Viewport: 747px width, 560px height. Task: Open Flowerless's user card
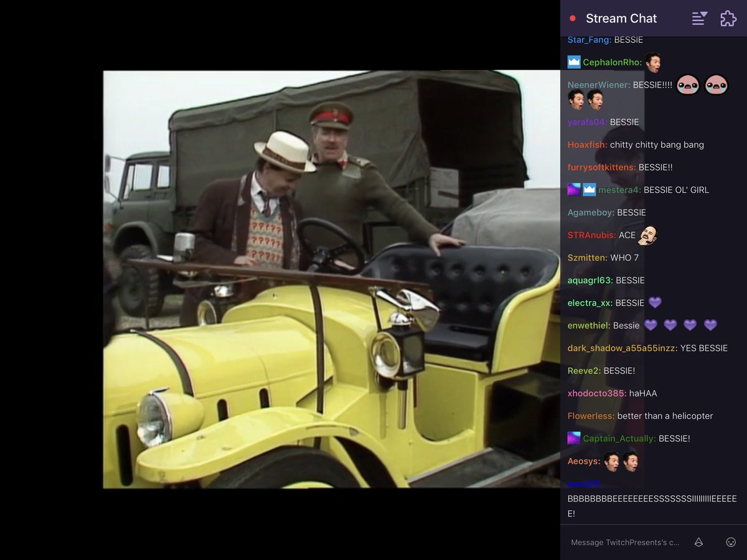(591, 416)
